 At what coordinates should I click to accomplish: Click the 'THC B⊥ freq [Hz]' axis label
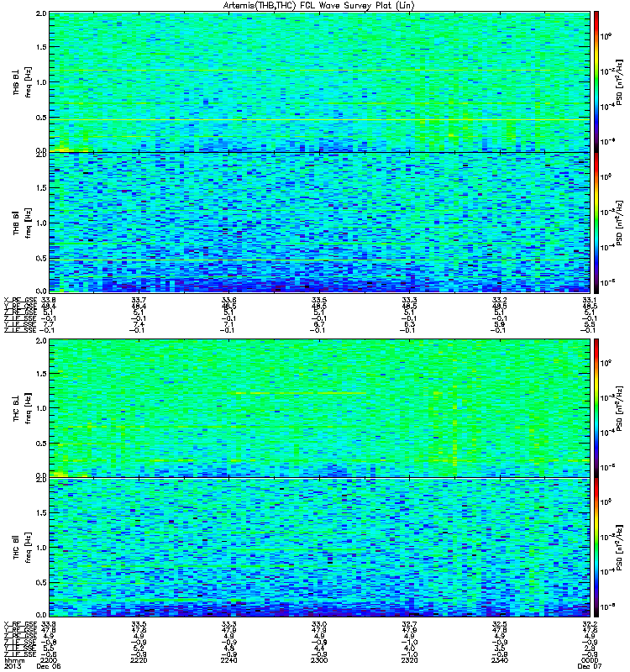pos(23,408)
